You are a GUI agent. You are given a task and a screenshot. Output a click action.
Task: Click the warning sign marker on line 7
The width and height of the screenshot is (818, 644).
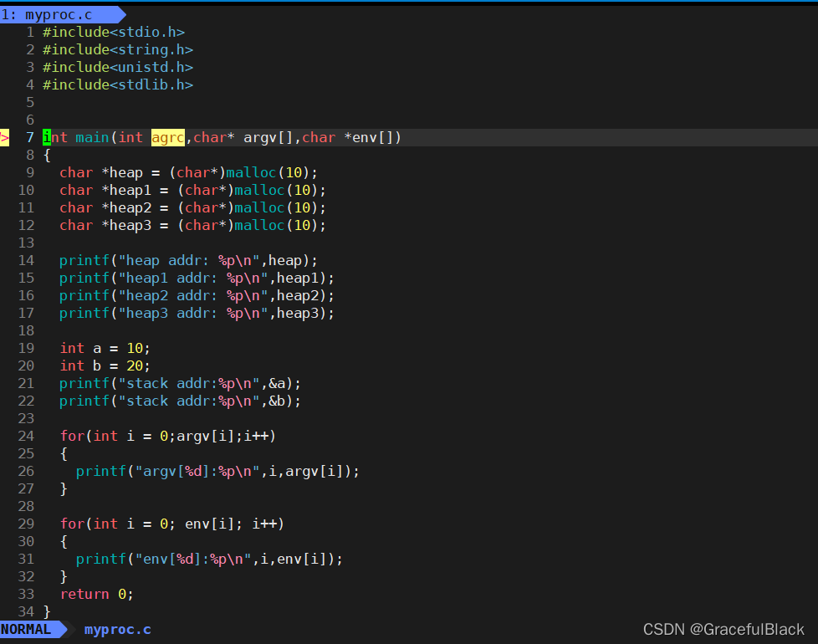[4, 138]
